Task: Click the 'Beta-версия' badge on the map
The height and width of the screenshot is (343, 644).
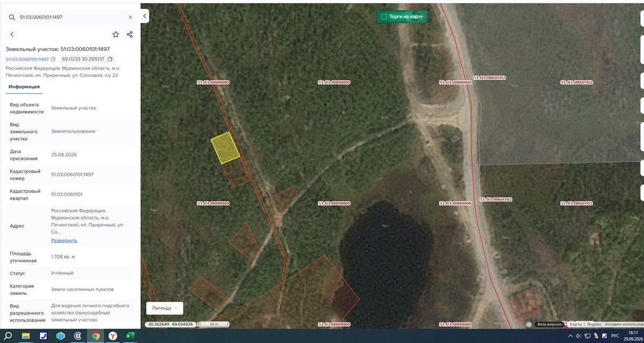Action: tap(550, 324)
